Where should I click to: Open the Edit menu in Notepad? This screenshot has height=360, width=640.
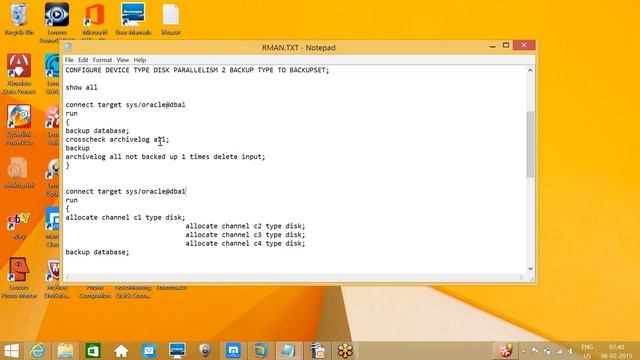(83, 60)
